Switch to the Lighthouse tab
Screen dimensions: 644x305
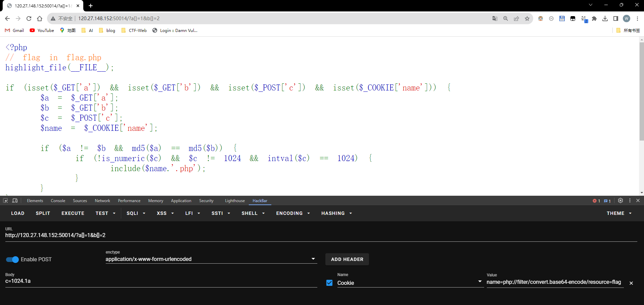235,201
